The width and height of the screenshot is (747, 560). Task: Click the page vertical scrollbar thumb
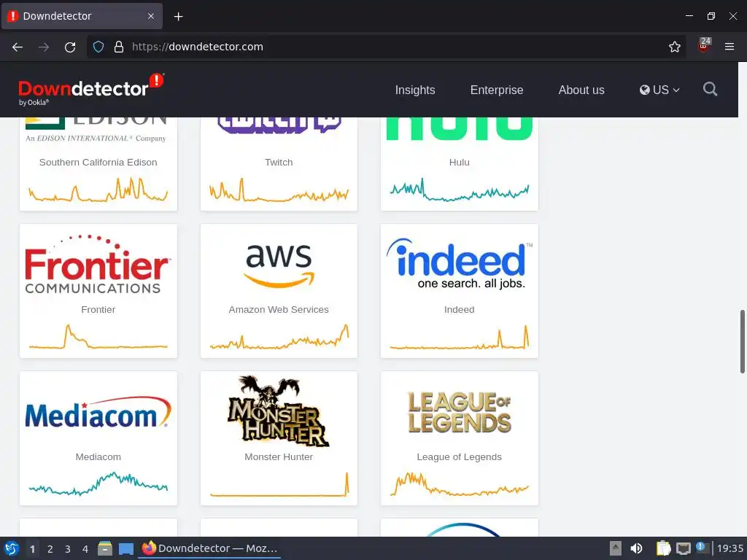pyautogui.click(x=742, y=341)
